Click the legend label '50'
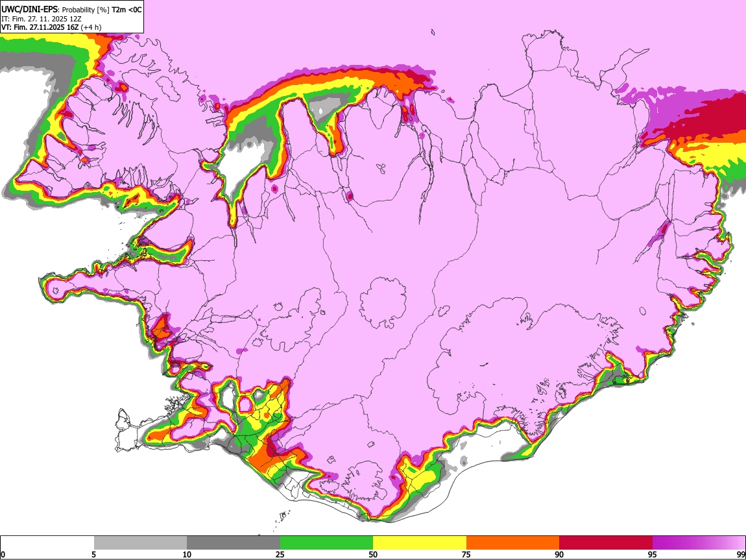746x560 pixels. pyautogui.click(x=373, y=555)
